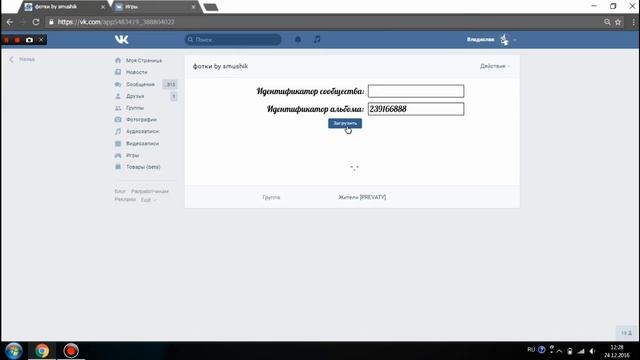Screen dimensions: 640x360
Task: Click the user avatar next to Владислав
Action: click(x=504, y=40)
